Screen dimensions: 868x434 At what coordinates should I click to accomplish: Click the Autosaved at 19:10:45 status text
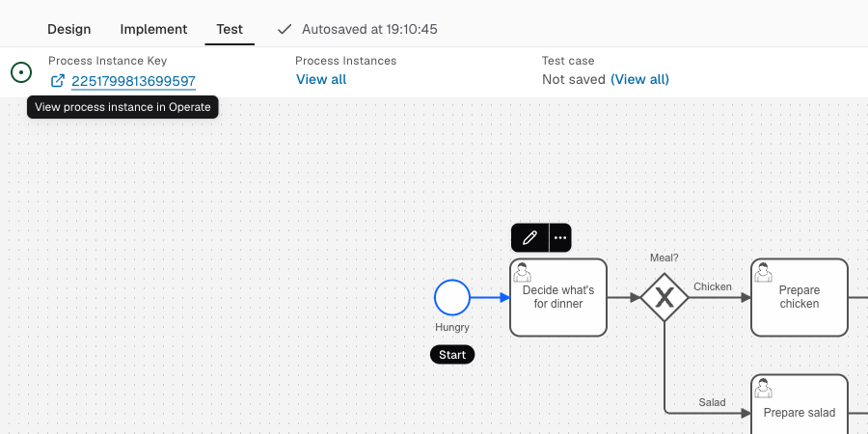(369, 29)
